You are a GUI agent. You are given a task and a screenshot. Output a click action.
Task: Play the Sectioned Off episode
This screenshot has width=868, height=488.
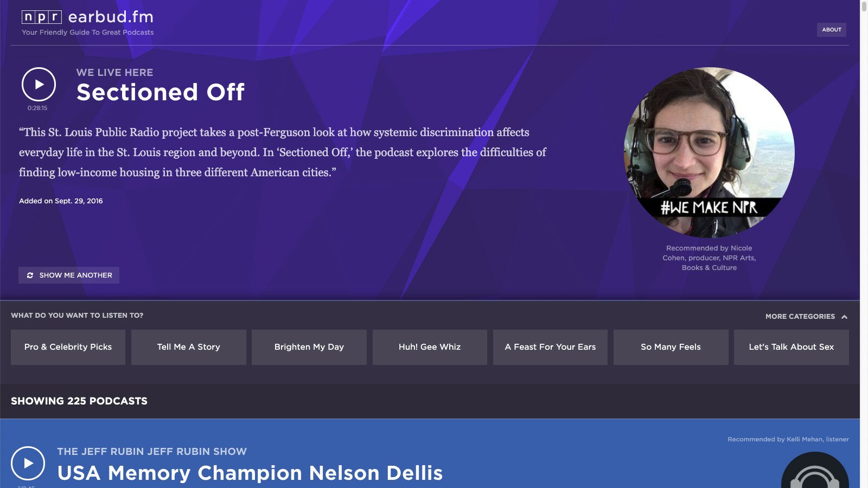39,84
